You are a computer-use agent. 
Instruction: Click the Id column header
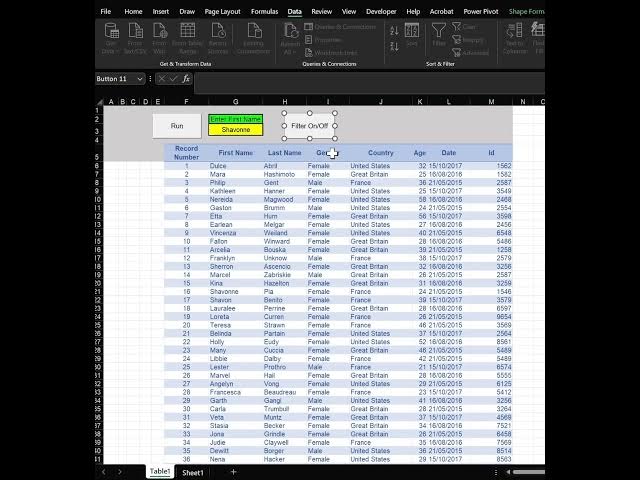click(491, 153)
